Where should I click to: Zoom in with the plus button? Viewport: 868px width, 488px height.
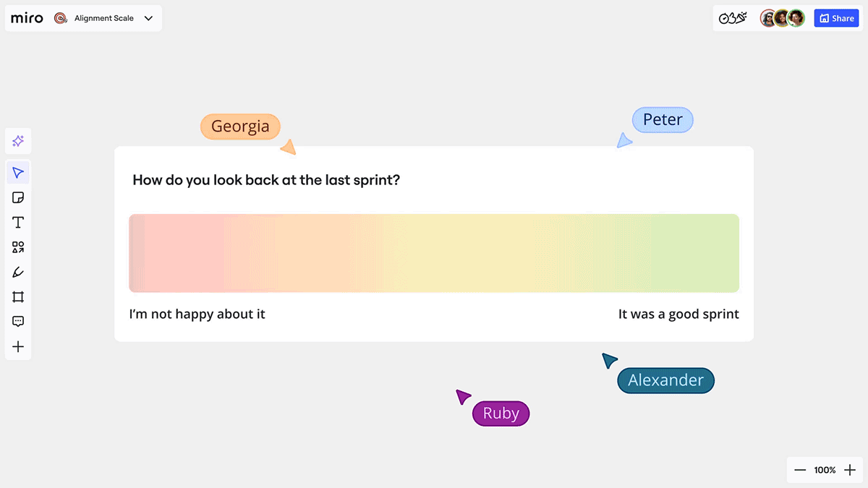tap(850, 470)
